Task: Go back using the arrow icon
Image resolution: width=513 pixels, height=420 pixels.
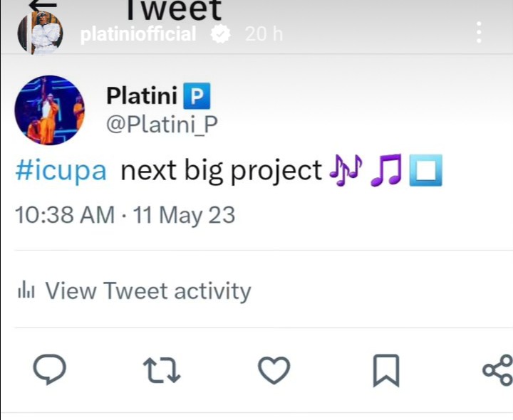Action: click(43, 6)
